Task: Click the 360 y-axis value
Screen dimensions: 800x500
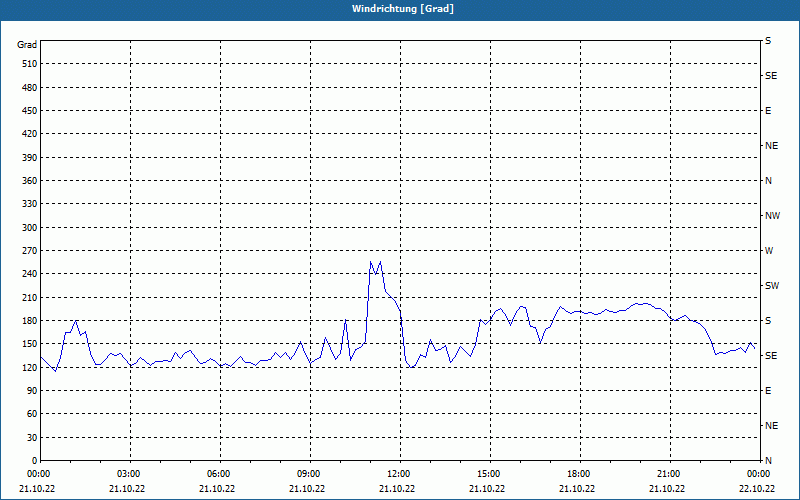Action: (x=30, y=181)
